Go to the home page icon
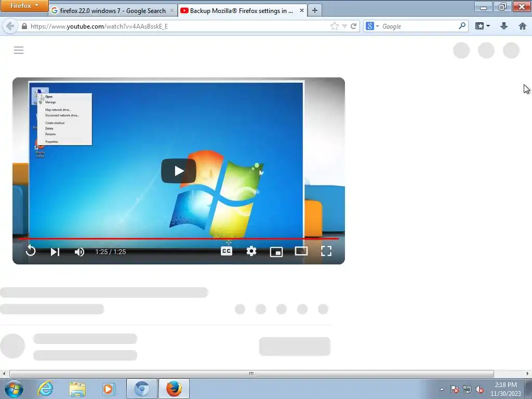 523,26
